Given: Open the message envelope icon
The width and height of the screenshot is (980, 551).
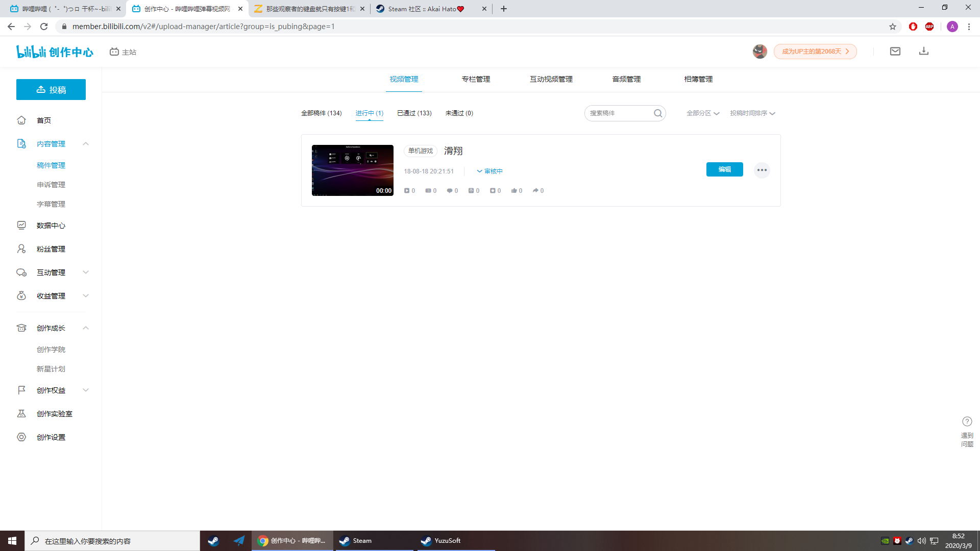Looking at the screenshot, I should click(895, 51).
